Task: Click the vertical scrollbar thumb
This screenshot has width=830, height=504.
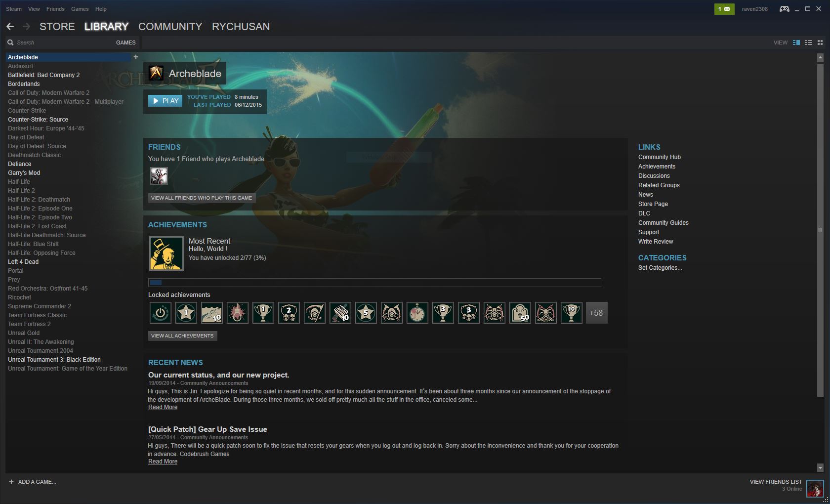Action: pos(820,230)
